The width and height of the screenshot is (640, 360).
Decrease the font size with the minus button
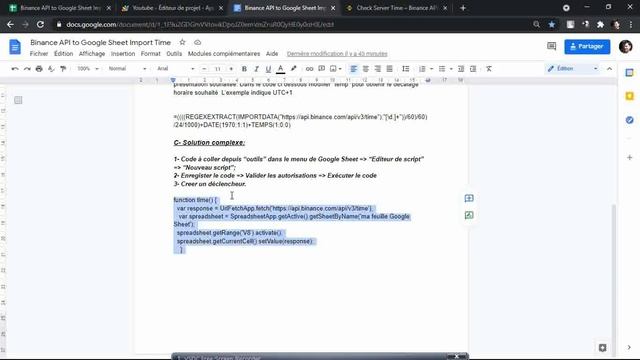pyautogui.click(x=204, y=69)
